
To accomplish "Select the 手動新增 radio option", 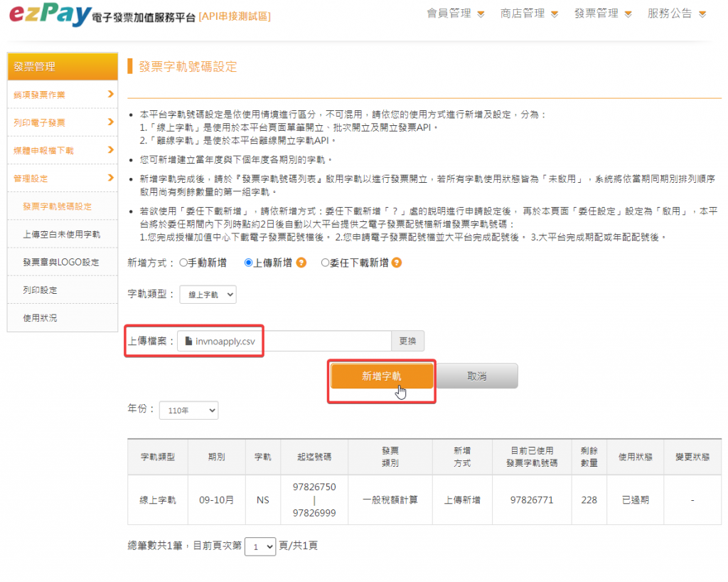I will (183, 263).
